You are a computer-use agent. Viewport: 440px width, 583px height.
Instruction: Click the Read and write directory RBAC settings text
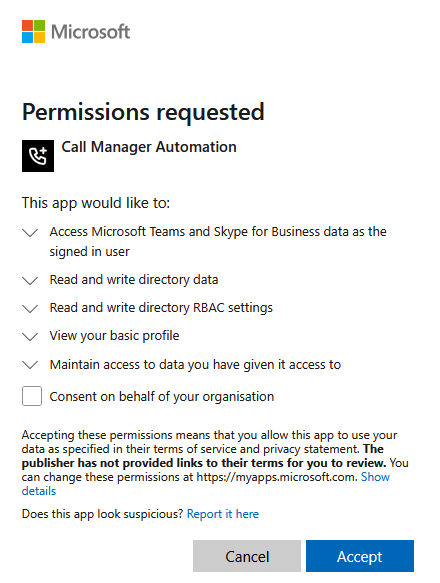161,308
